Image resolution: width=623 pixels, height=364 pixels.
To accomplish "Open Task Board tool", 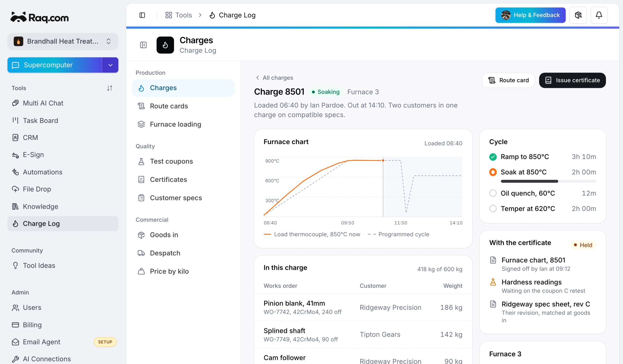I will coord(63,120).
